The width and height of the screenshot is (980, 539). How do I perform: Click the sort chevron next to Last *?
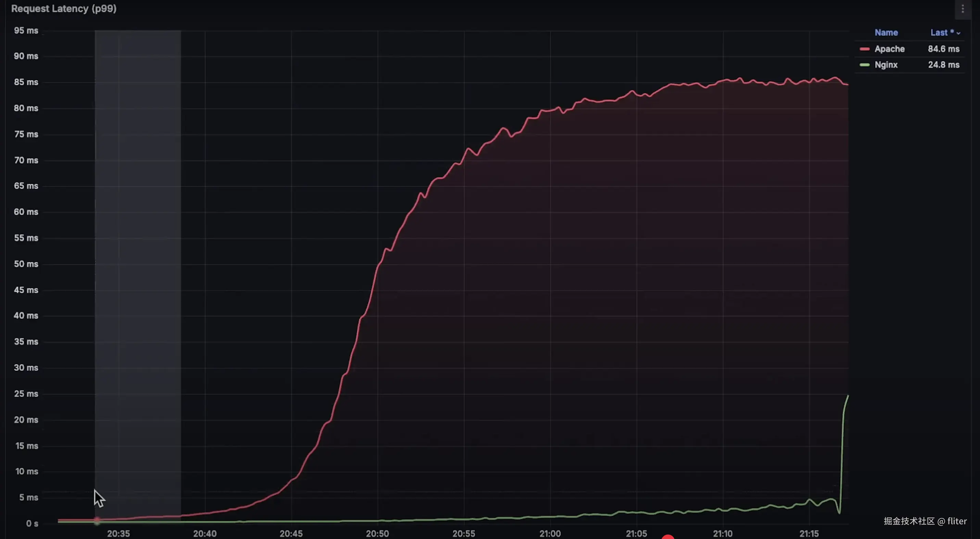pos(958,34)
